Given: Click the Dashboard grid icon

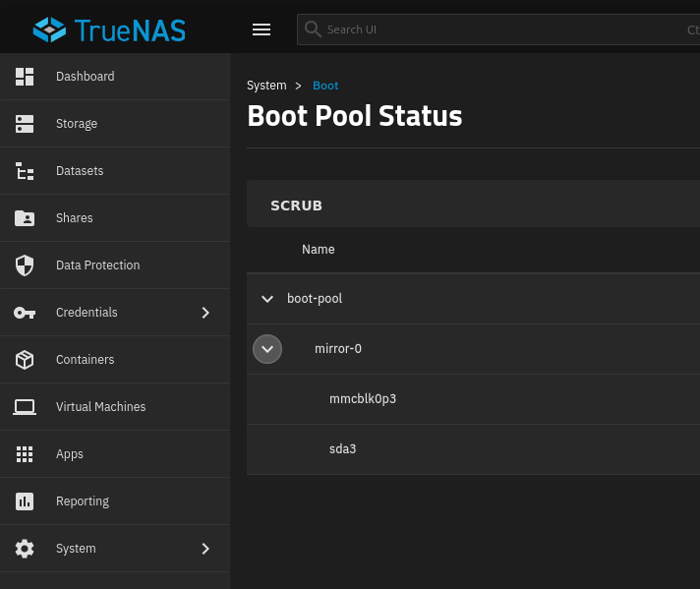Looking at the screenshot, I should tap(25, 77).
